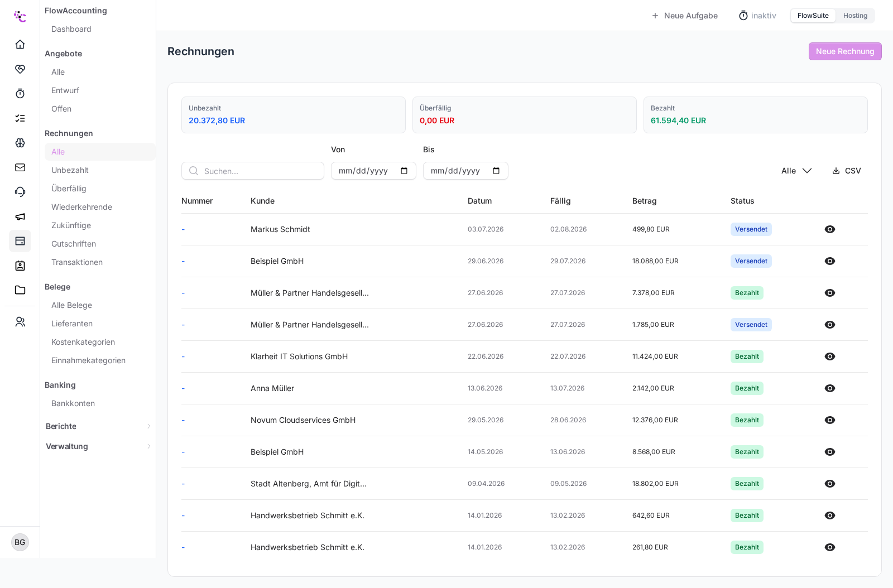The image size is (893, 588).
Task: View the Markus Schmidt invoice via eye icon
Action: [830, 229]
